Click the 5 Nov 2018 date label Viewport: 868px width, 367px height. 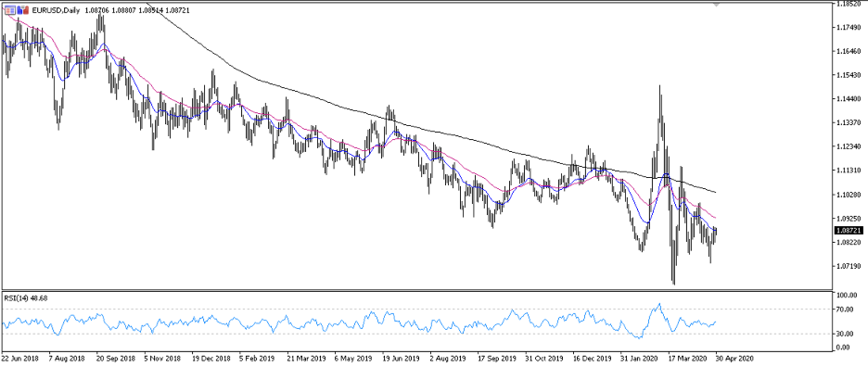coord(163,358)
